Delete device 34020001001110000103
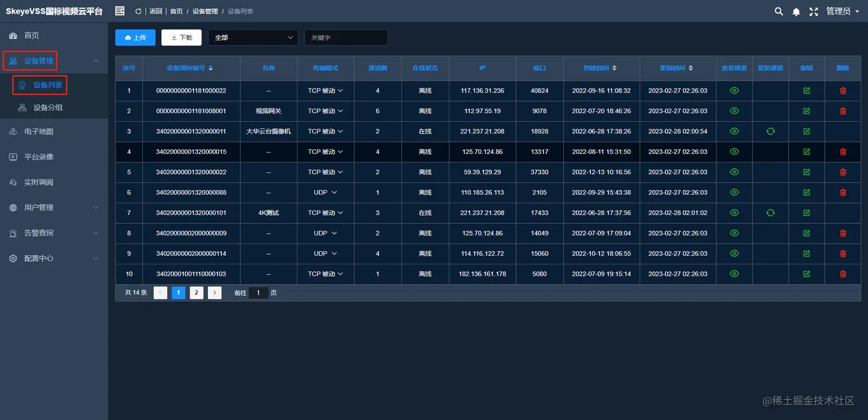 pos(843,274)
